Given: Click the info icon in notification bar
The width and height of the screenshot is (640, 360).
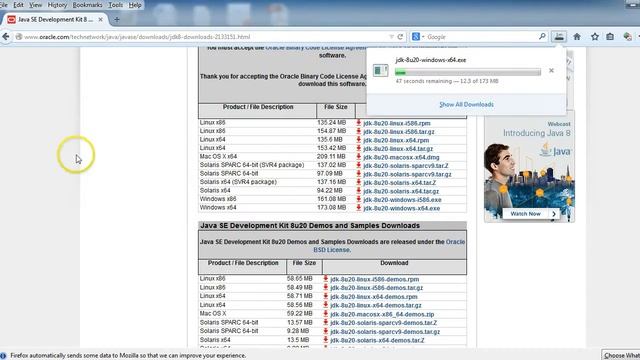Looking at the screenshot, I should coord(4,356).
